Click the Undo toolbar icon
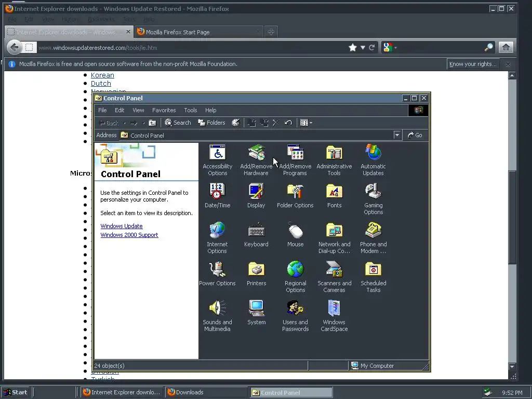Screen dimensions: 532x399 (288, 123)
